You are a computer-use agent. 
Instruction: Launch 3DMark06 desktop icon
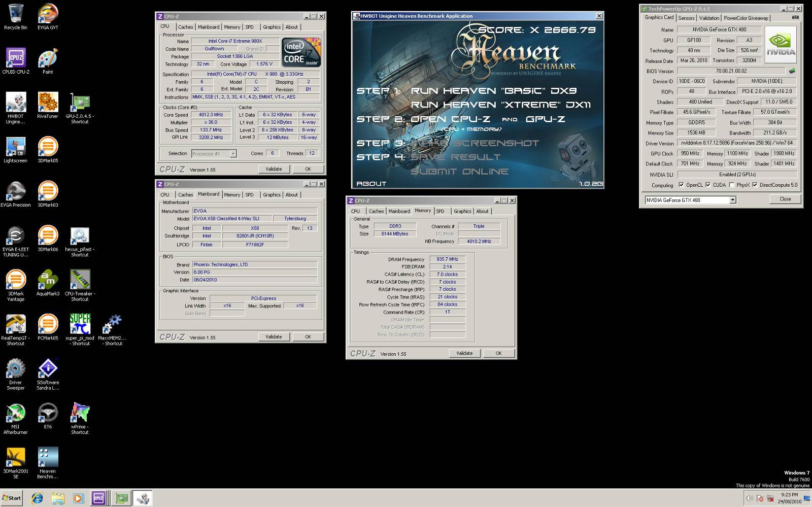(48, 238)
